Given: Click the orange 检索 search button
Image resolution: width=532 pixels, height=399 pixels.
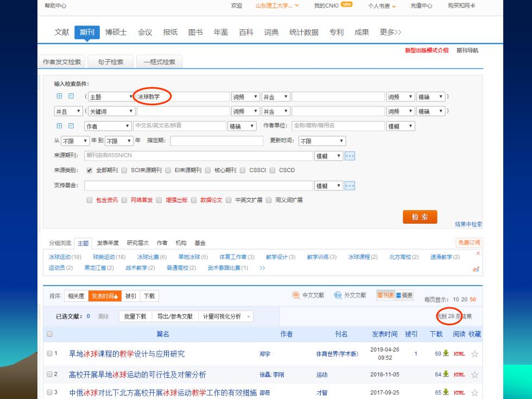Looking at the screenshot, I should coord(420,217).
